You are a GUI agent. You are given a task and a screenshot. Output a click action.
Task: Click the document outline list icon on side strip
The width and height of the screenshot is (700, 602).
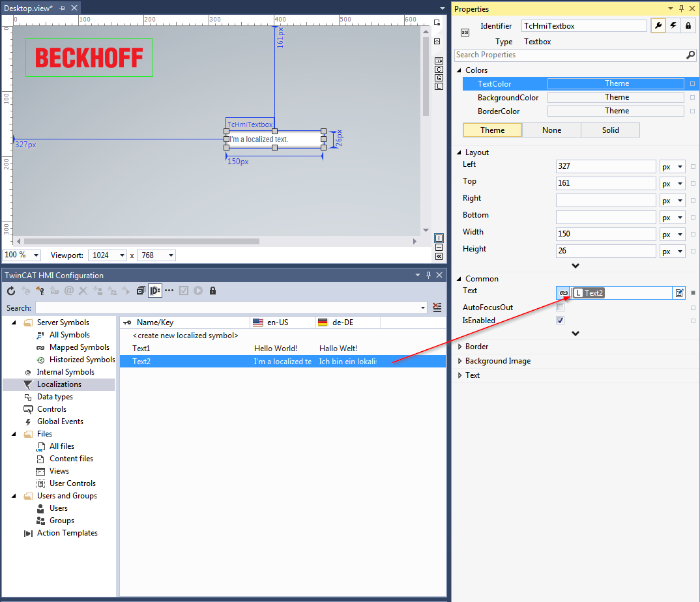[439, 61]
